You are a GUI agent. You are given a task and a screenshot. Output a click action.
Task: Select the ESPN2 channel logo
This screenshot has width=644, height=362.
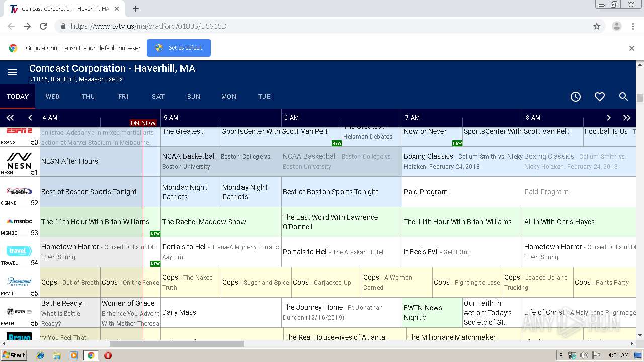(x=20, y=132)
